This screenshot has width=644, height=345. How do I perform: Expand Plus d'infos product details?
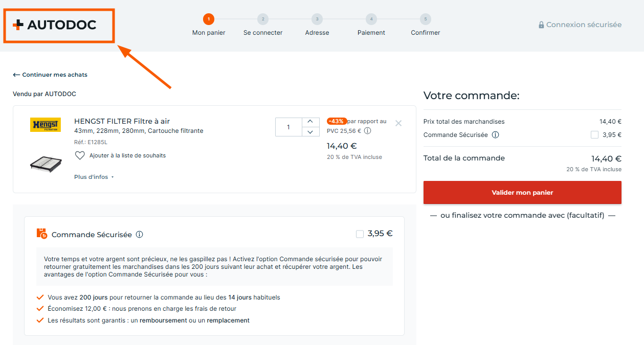[x=94, y=177]
